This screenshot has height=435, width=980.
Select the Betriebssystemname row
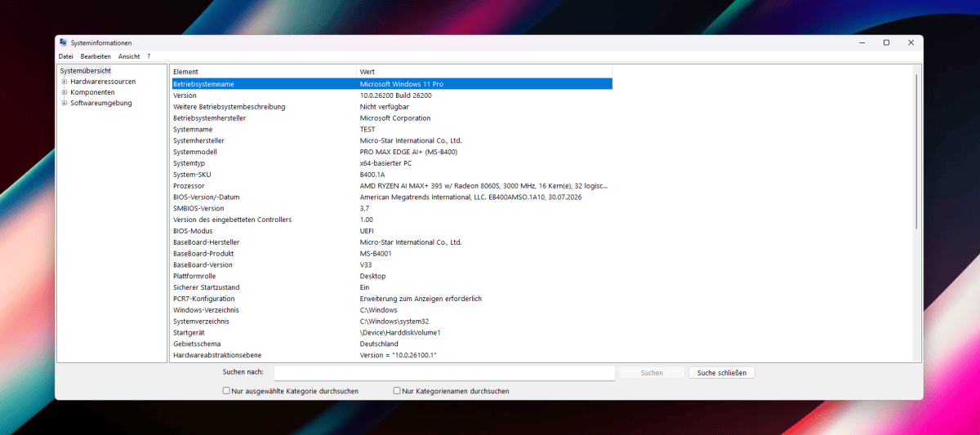(x=391, y=84)
